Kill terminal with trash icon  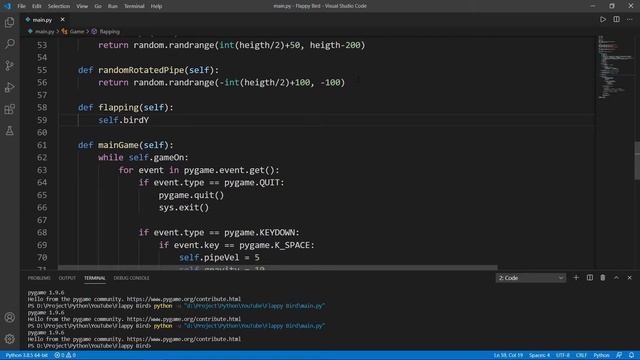point(602,278)
